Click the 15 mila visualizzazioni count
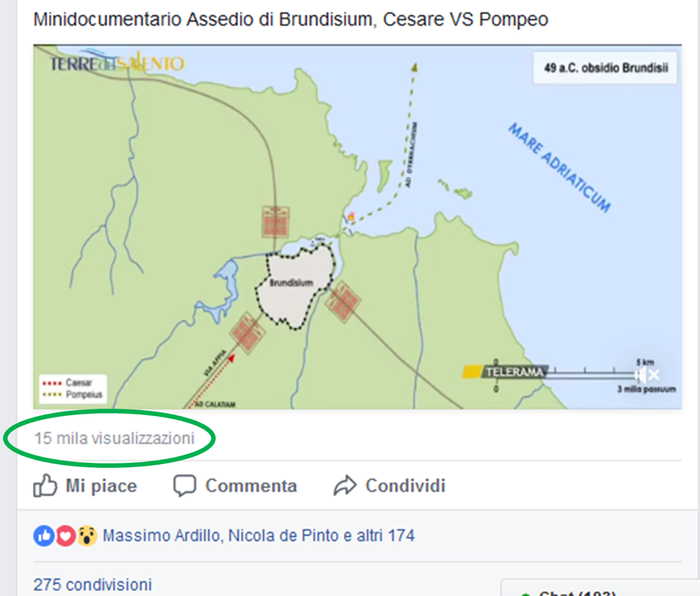 [114, 438]
